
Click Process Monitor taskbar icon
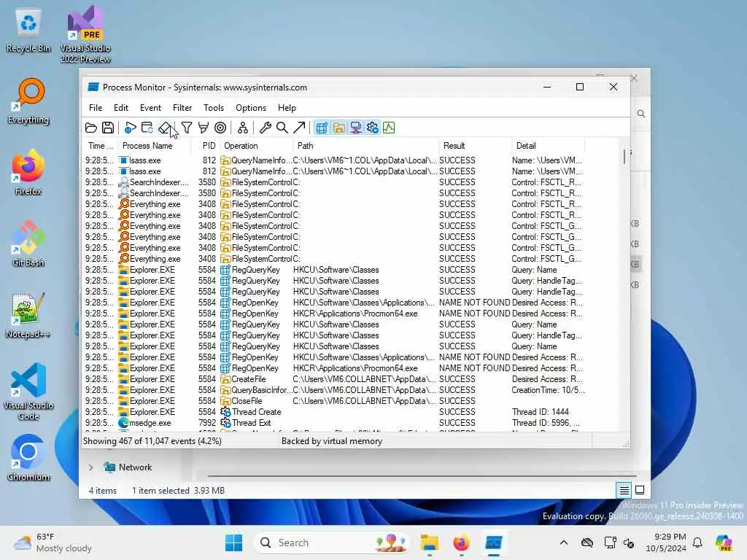494,542
